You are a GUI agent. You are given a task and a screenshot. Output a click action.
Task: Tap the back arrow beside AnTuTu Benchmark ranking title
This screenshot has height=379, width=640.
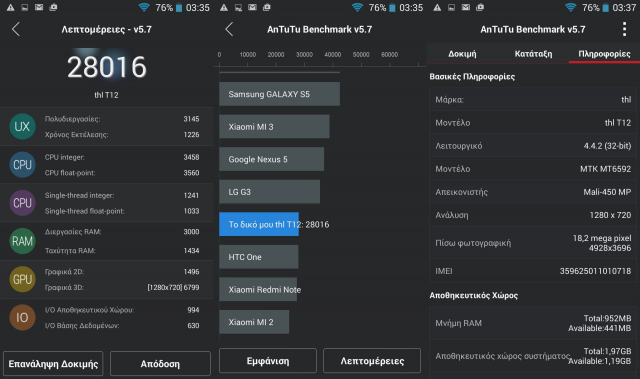pos(229,29)
